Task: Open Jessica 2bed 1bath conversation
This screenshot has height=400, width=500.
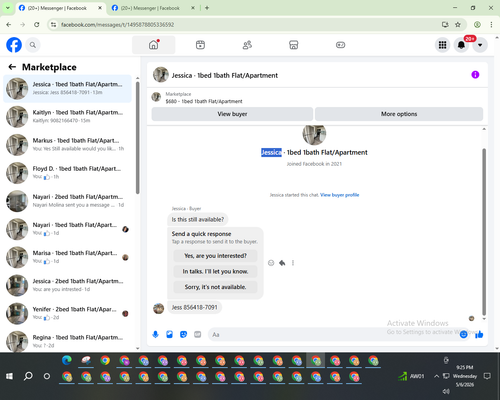Action: point(67,285)
